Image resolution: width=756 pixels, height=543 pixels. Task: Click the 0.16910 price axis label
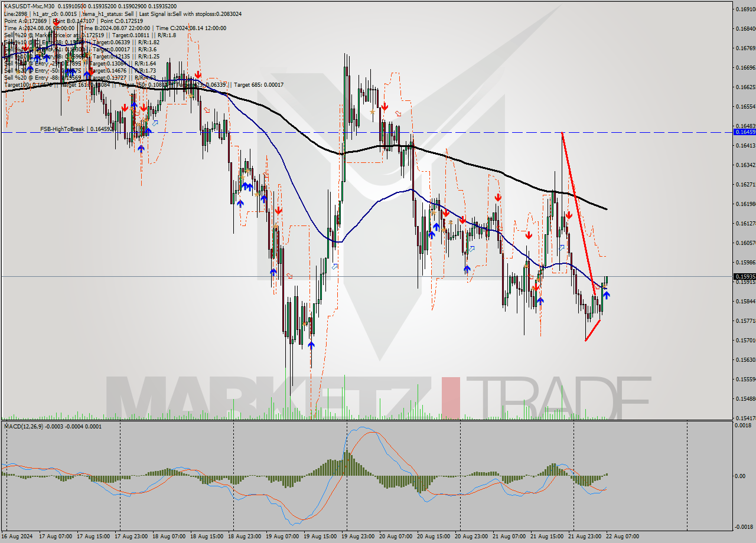pos(745,9)
